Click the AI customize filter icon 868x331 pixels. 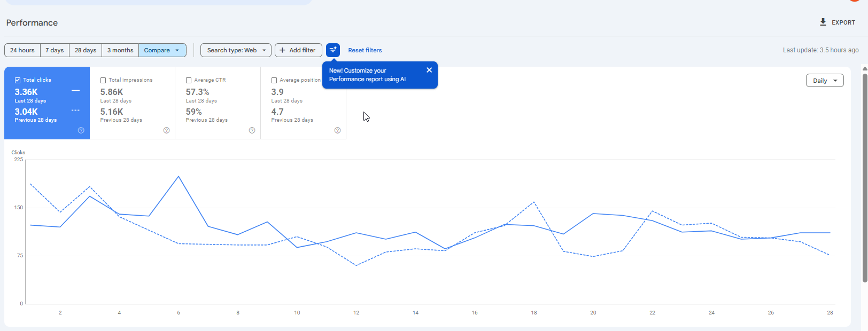333,50
